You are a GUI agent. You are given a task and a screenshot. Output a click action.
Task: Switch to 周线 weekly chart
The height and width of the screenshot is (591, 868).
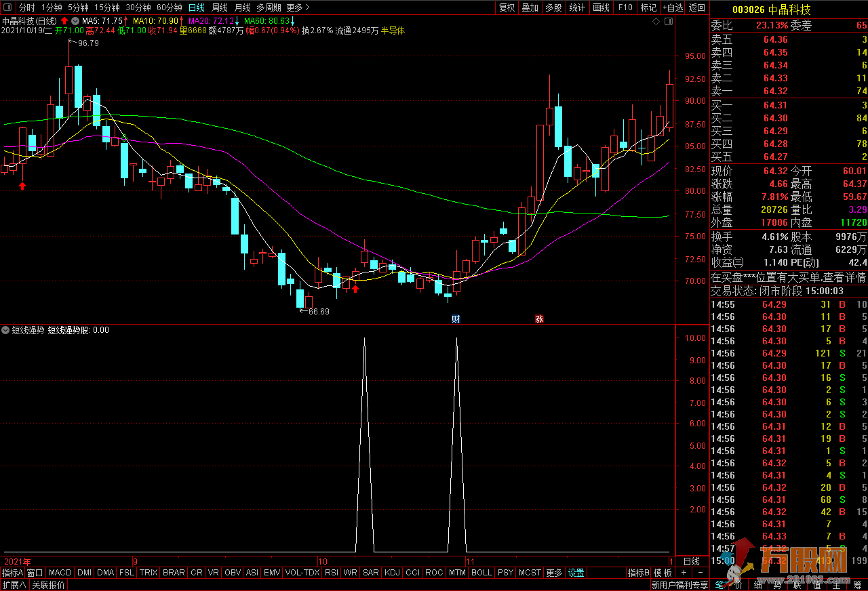[220, 7]
